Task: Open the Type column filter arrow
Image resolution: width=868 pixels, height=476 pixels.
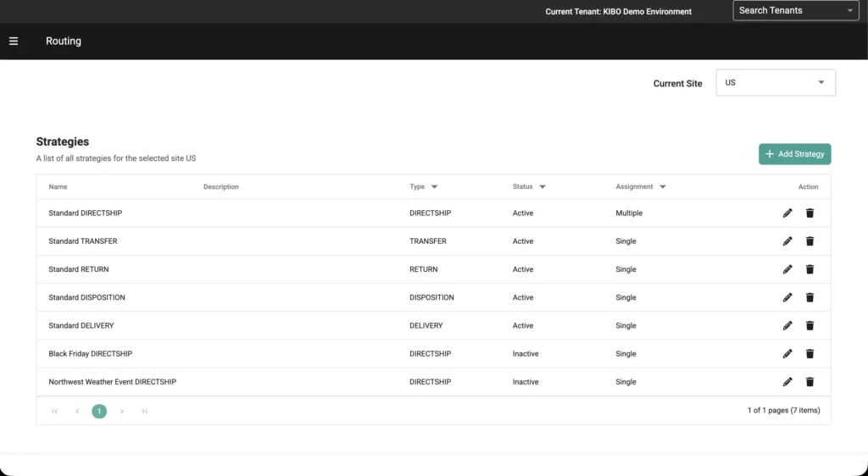Action: pyautogui.click(x=435, y=187)
